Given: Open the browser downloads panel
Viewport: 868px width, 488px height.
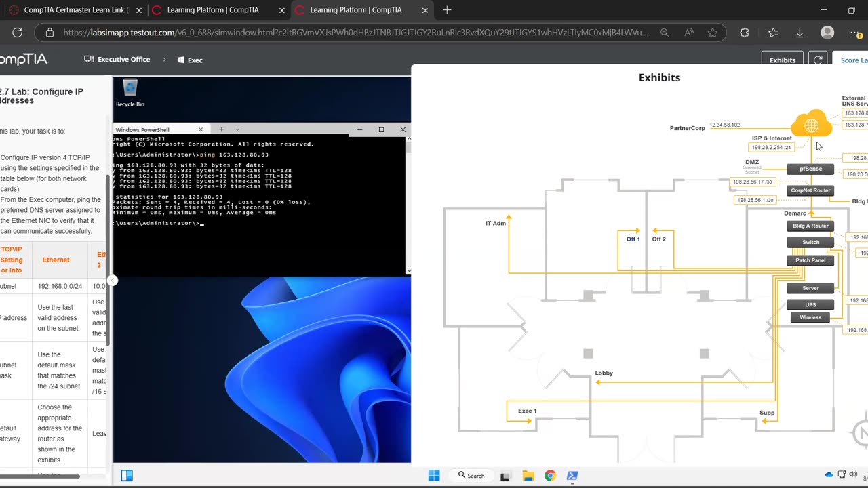Looking at the screenshot, I should [800, 33].
